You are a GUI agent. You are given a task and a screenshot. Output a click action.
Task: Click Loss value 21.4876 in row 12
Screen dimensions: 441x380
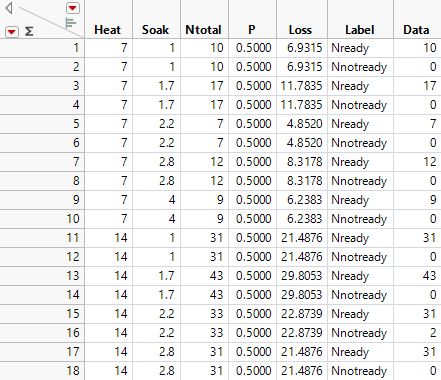pyautogui.click(x=302, y=257)
